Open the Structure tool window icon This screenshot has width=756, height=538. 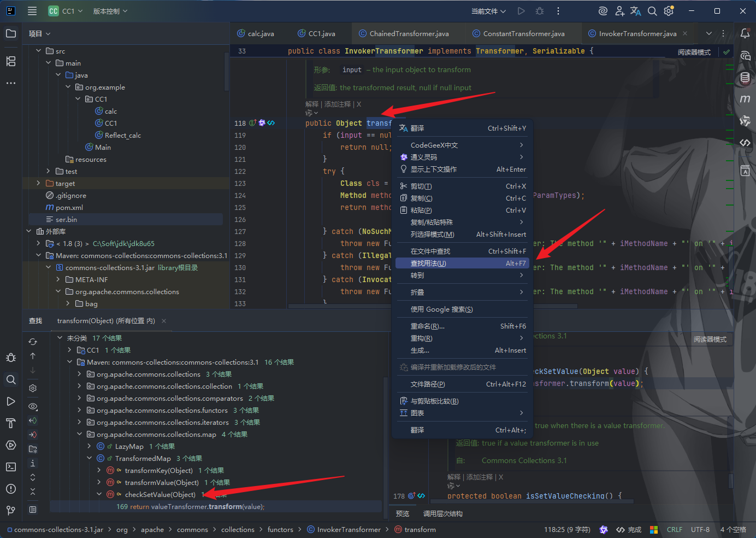coord(11,61)
